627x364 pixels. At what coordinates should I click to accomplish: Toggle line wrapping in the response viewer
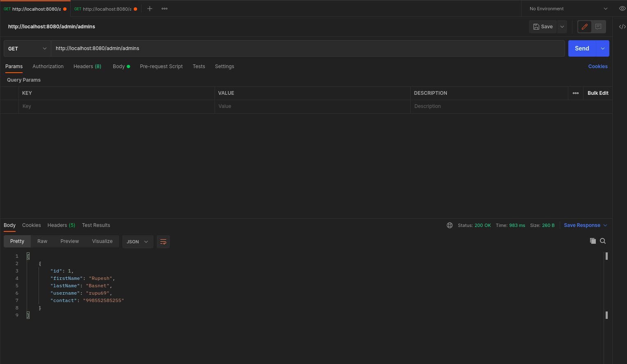163,242
